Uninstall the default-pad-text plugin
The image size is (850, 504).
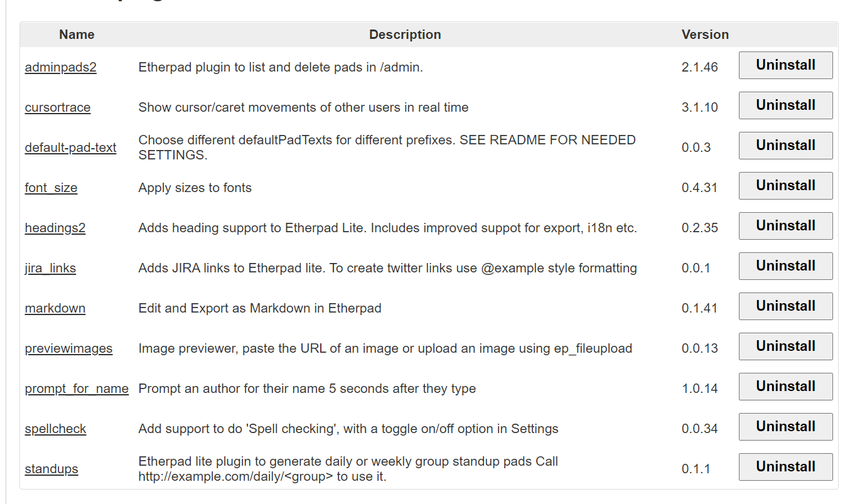(x=785, y=145)
